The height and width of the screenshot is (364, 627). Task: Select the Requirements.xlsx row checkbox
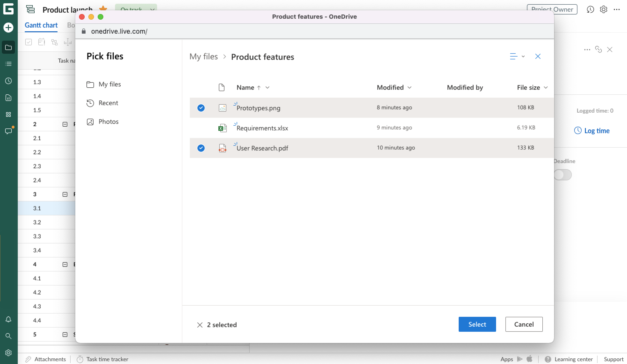pyautogui.click(x=201, y=128)
